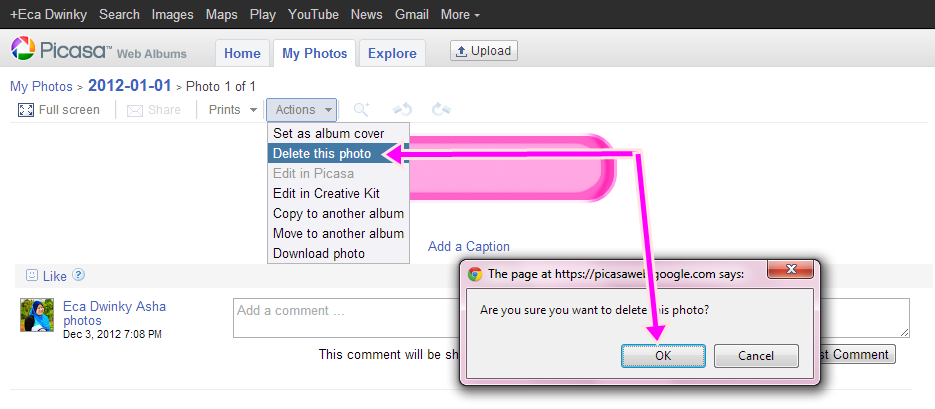Click the Picasa logo icon
935x409 pixels.
24,49
